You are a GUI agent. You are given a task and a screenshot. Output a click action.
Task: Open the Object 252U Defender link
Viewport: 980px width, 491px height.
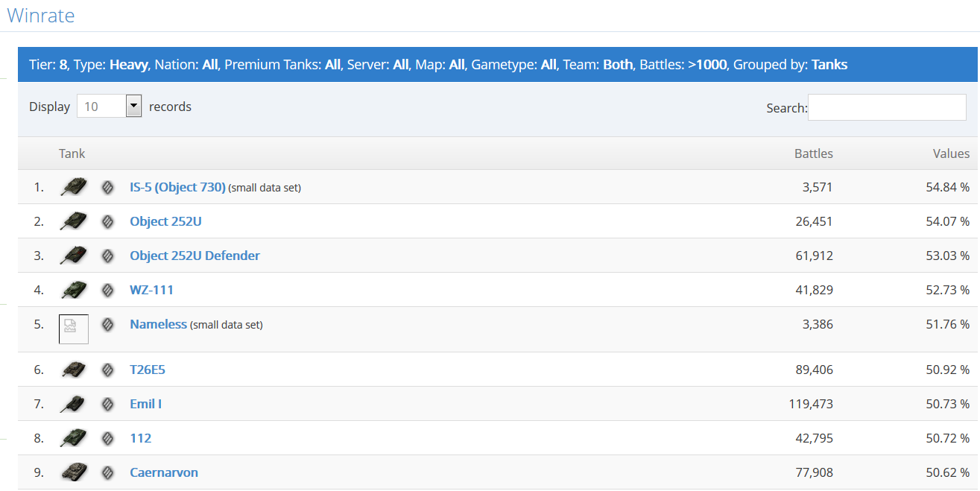click(195, 256)
